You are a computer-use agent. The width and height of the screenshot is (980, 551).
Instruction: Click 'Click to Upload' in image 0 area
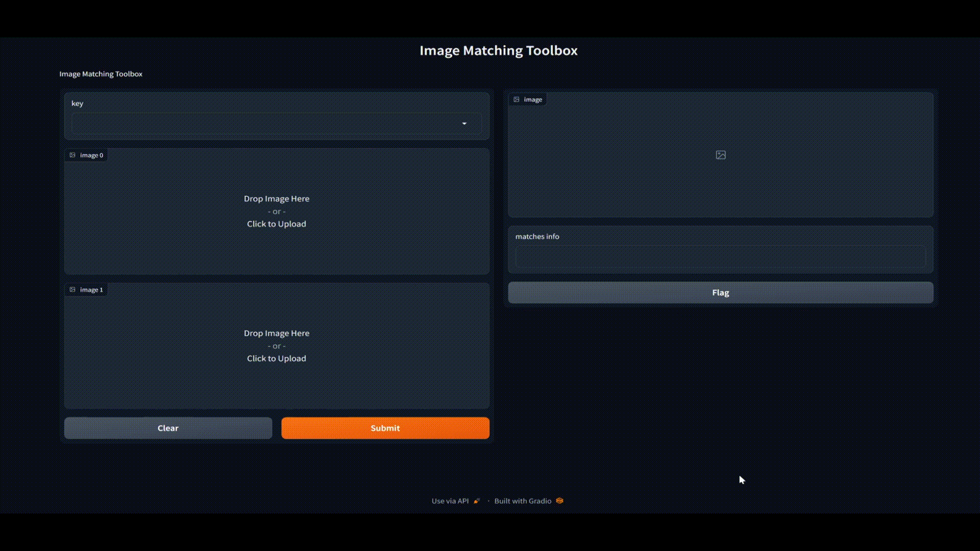click(x=276, y=224)
